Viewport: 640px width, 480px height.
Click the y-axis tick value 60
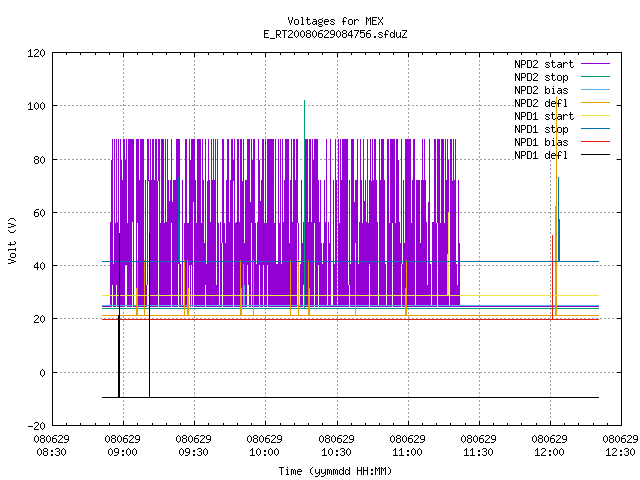click(39, 213)
